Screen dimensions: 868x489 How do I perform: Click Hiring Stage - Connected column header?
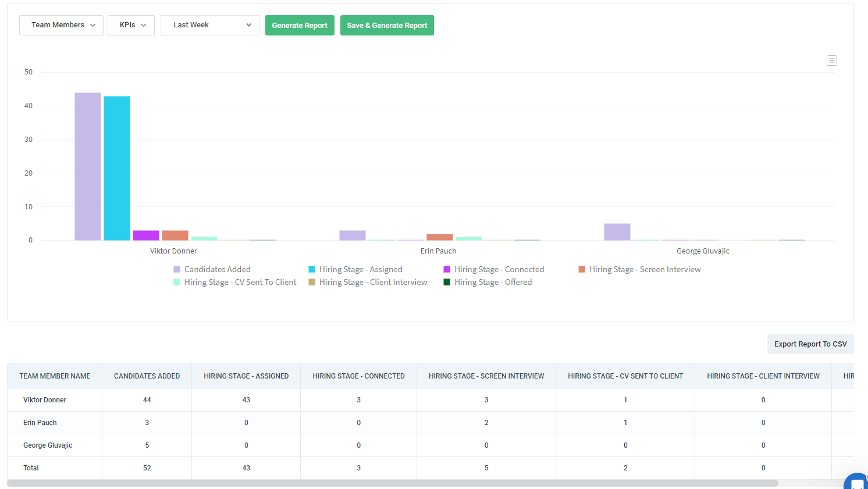358,376
